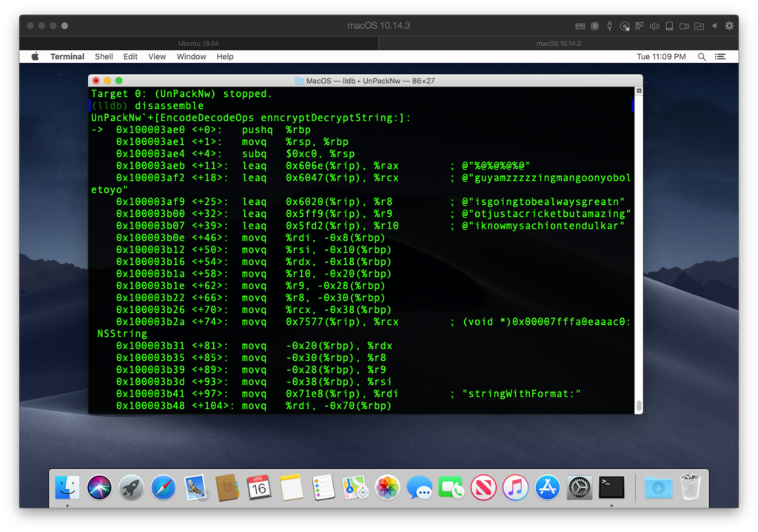Click the shared folders icon in VM toolbar
Screen dimensions: 758x532
point(699,26)
